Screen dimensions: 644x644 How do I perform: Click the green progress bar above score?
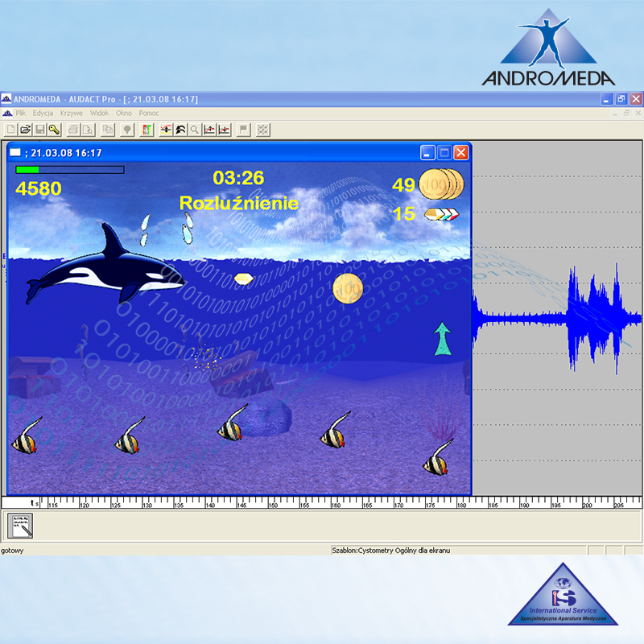coord(27,170)
